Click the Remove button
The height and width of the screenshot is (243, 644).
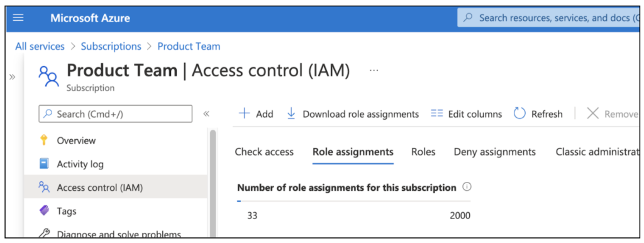(x=612, y=114)
